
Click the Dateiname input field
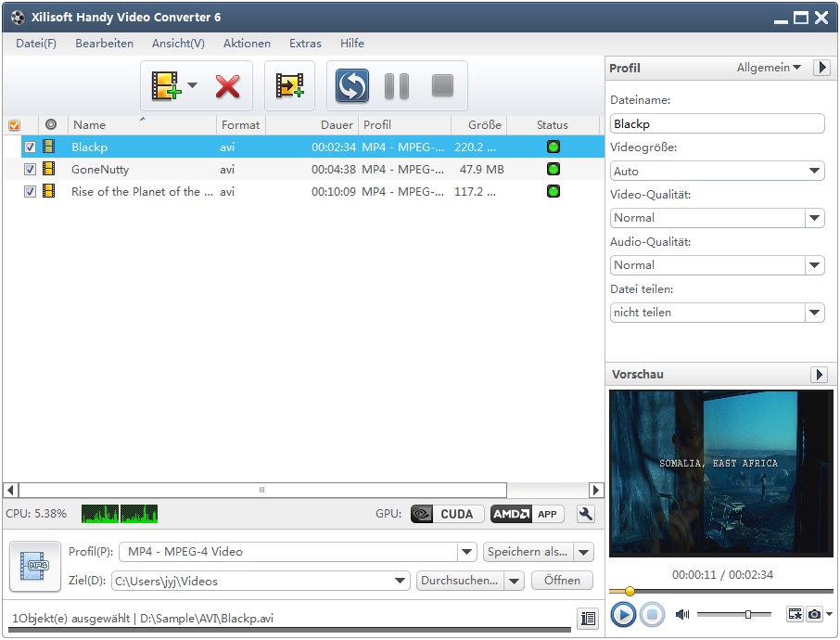[717, 123]
